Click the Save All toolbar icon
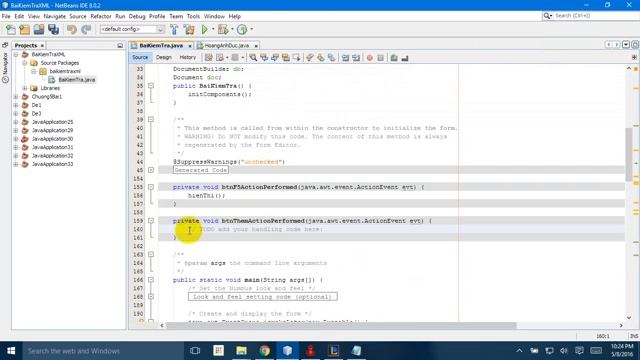Image resolution: width=640 pixels, height=360 pixels. click(x=53, y=29)
